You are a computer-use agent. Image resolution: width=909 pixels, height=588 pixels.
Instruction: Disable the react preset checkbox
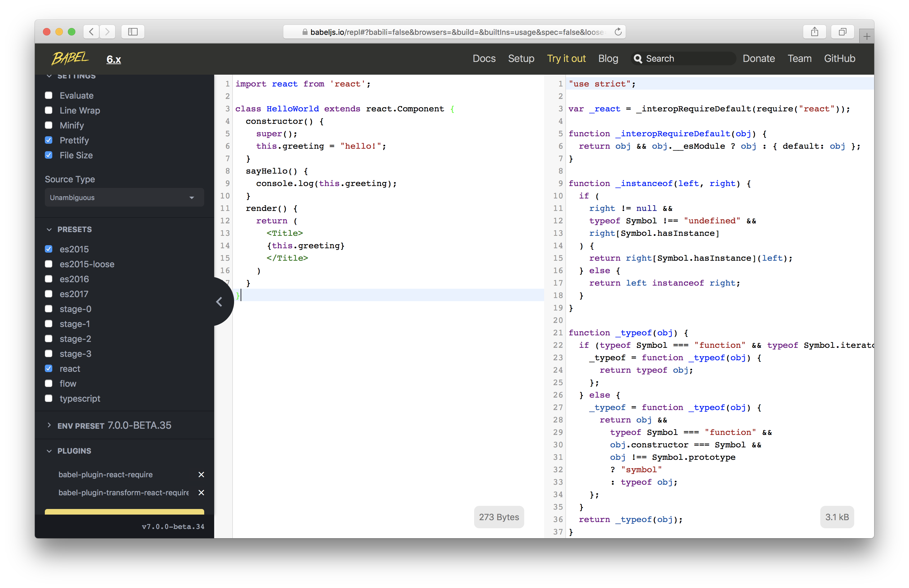(x=50, y=368)
